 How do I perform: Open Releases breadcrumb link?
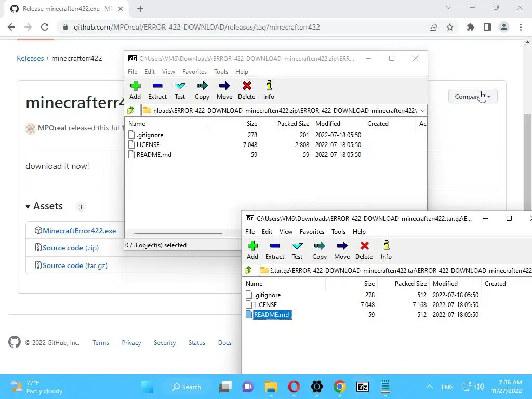click(x=30, y=58)
